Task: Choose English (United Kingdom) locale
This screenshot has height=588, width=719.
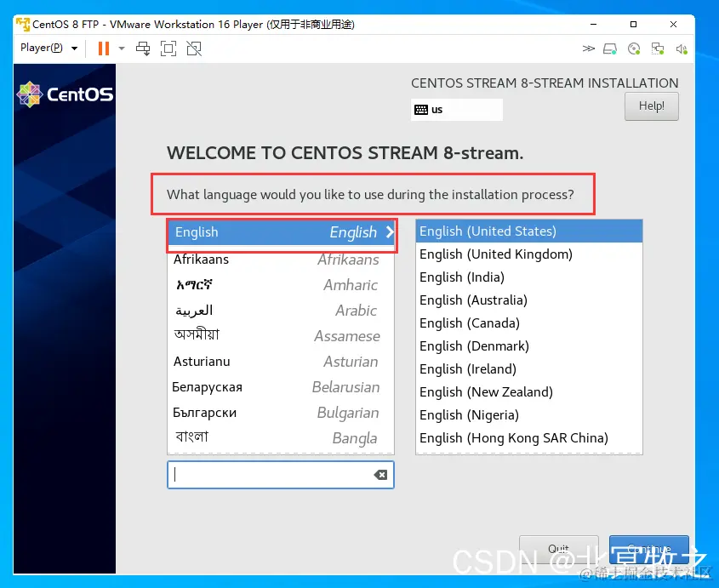Action: 528,254
